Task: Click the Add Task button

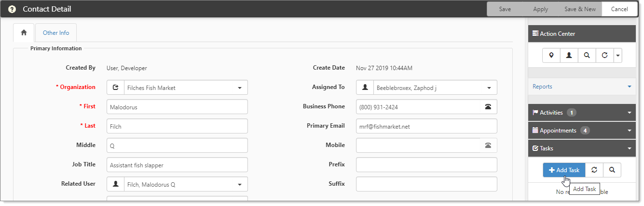Action: [x=564, y=170]
